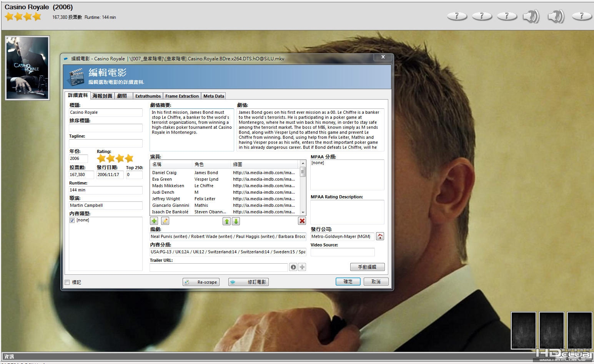Click the 發行日期 field showing 2006/11/17

pyautogui.click(x=110, y=175)
